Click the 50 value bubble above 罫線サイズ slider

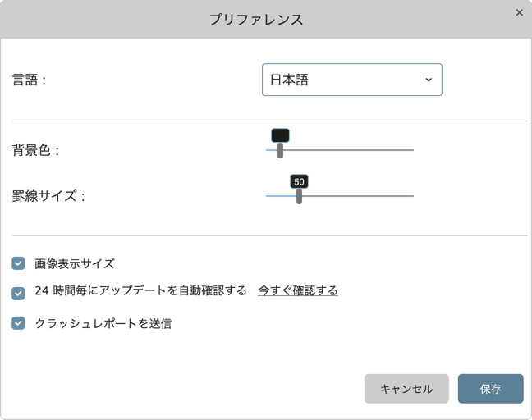coord(299,181)
